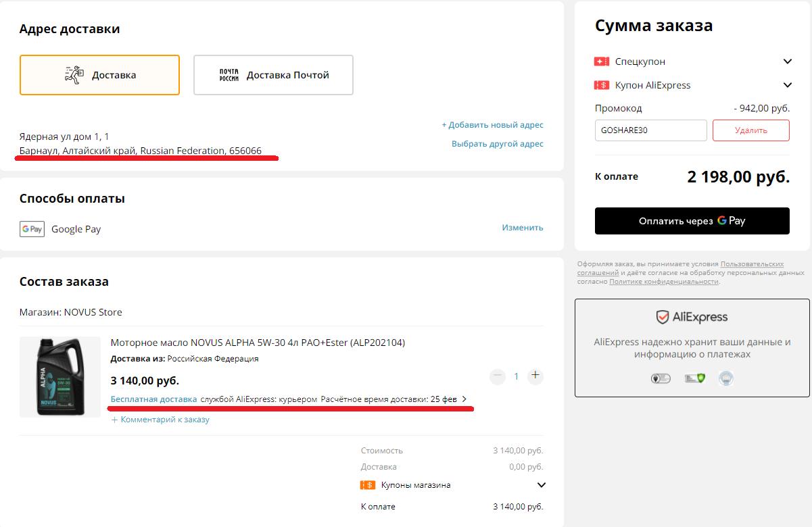Viewport: 812px width, 527px height.
Task: Click the Google Pay payment icon
Action: (x=32, y=229)
